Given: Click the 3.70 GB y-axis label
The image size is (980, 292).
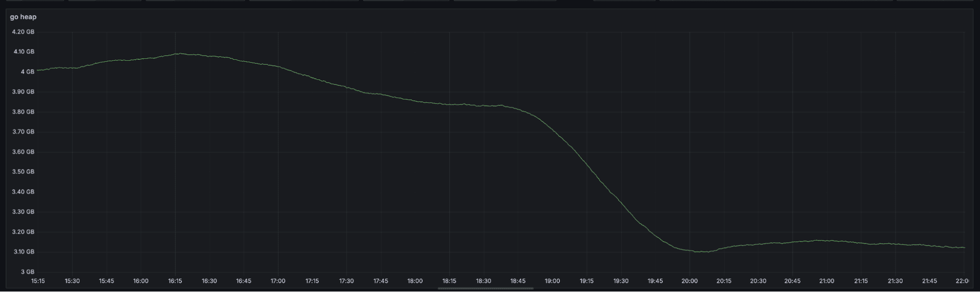Looking at the screenshot, I should point(23,132).
